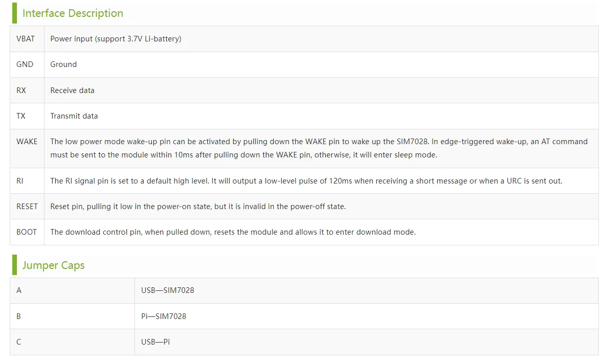Click the Jumper Caps heading
Viewport: 606px width, 364px height.
tap(53, 265)
